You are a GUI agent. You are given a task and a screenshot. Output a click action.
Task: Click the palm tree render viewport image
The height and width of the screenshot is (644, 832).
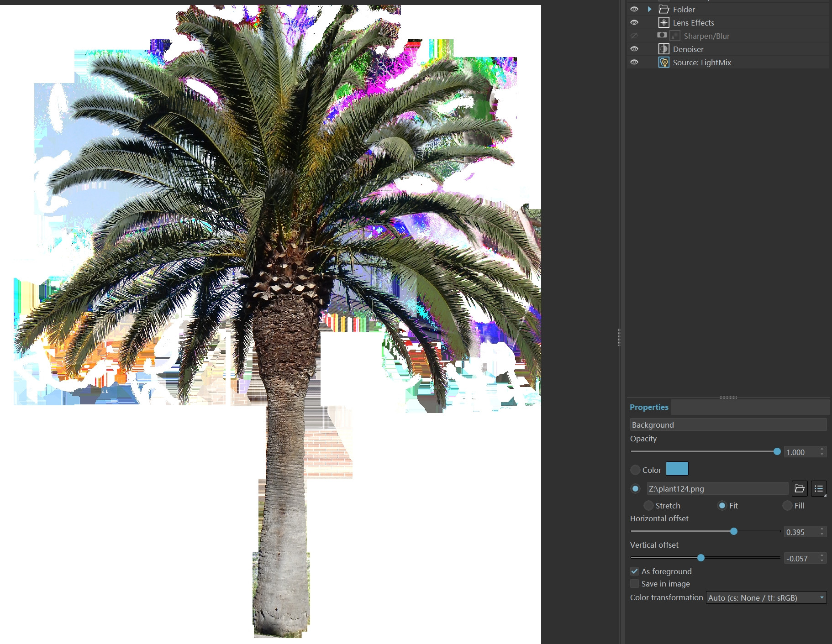click(x=270, y=324)
